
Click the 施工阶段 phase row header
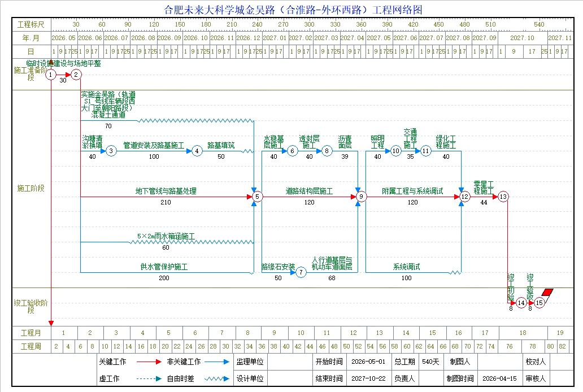click(31, 189)
